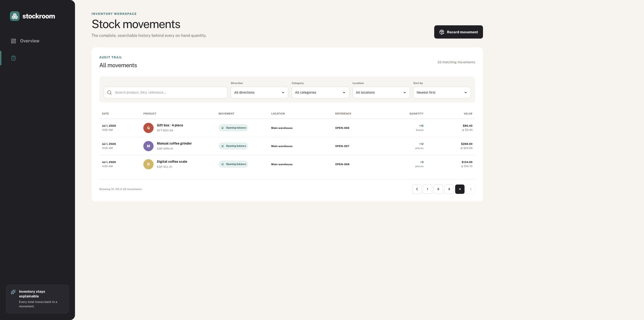Viewport: 644px width, 320px height.
Task: Click the magnifier icon in search box
Action: (109, 93)
